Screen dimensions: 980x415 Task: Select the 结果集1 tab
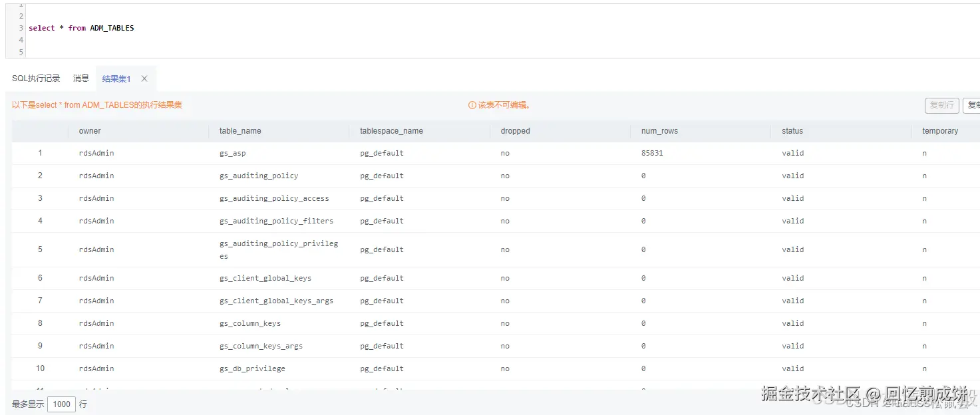[116, 78]
